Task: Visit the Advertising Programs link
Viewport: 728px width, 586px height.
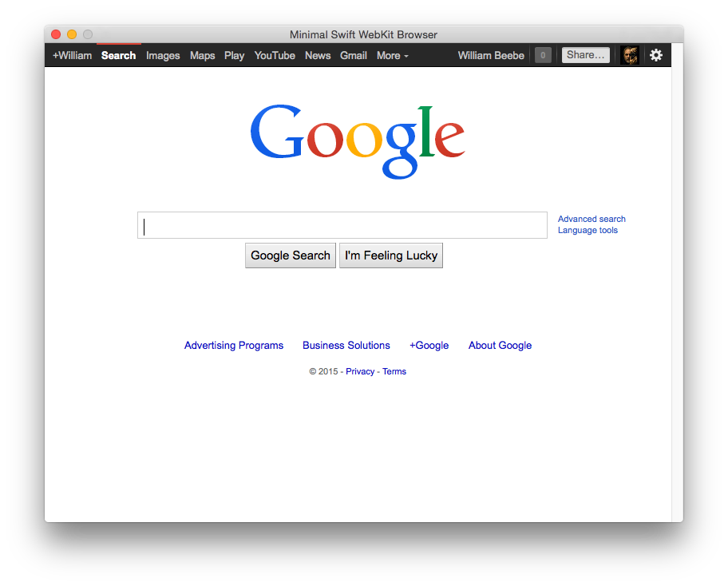Action: 234,346
